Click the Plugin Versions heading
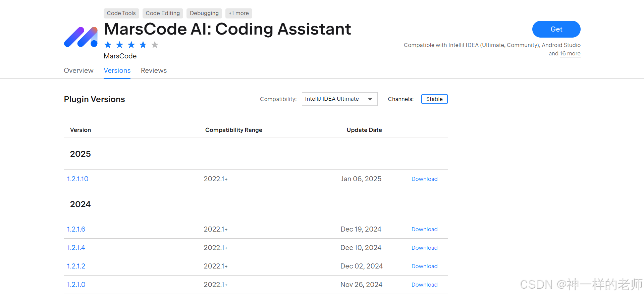Viewport: 644px width, 295px height. coord(94,99)
